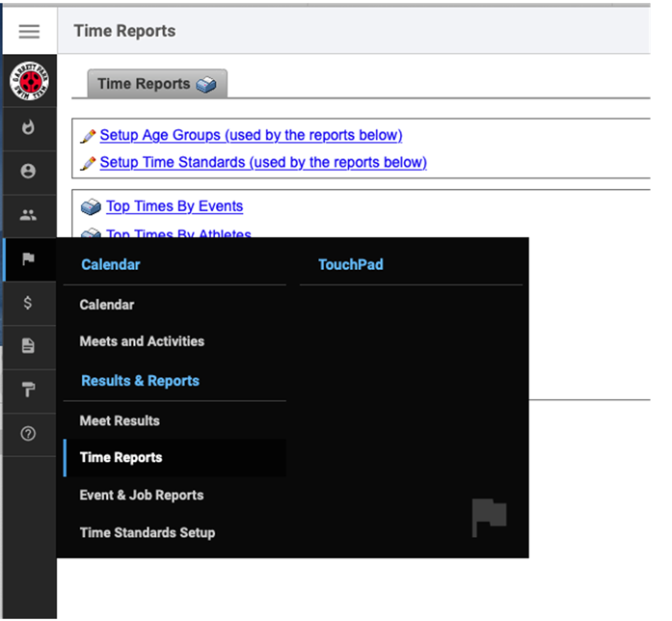Open the dollar sign billing icon
The height and width of the screenshot is (621, 672).
click(28, 303)
